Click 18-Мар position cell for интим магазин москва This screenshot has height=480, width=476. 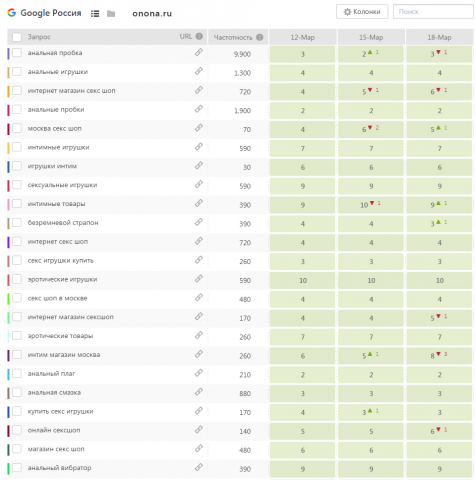point(439,355)
